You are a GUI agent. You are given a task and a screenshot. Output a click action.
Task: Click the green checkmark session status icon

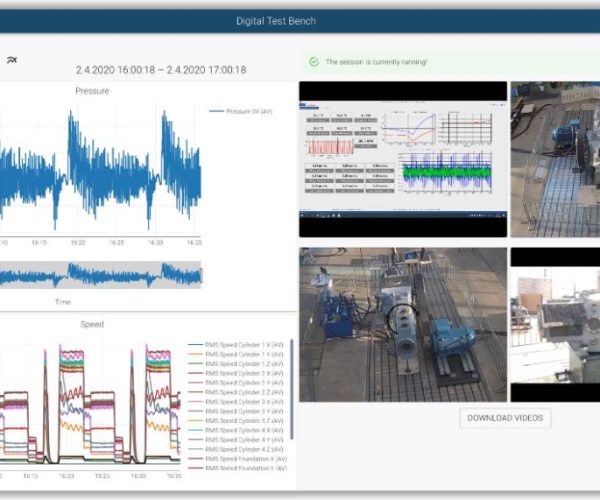coord(314,62)
